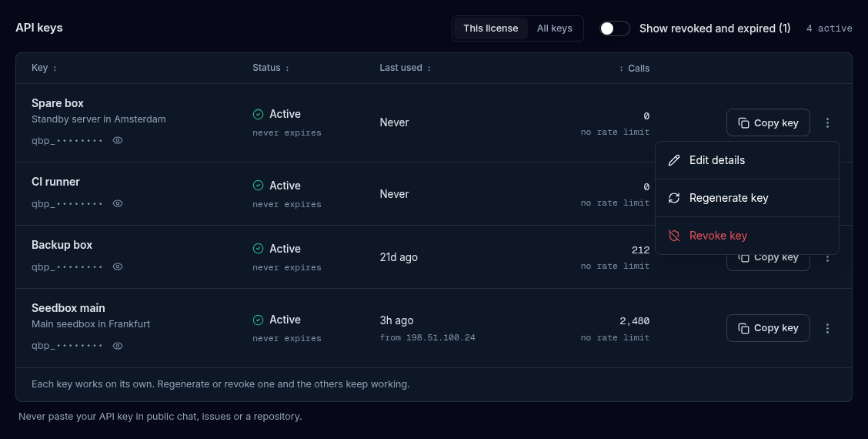Click the green Active check icon for Spare box
Image resolution: width=868 pixels, height=439 pixels.
point(258,114)
